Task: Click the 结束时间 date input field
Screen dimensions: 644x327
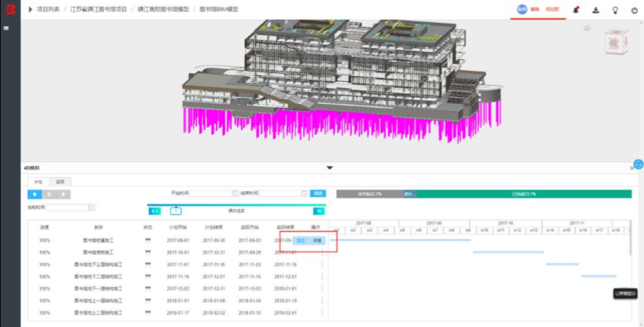Action: pos(283,193)
